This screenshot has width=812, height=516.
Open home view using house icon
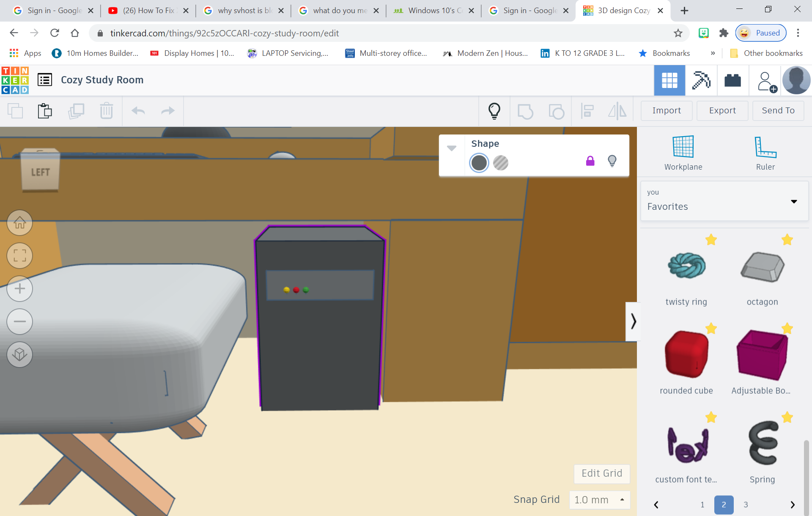19,223
